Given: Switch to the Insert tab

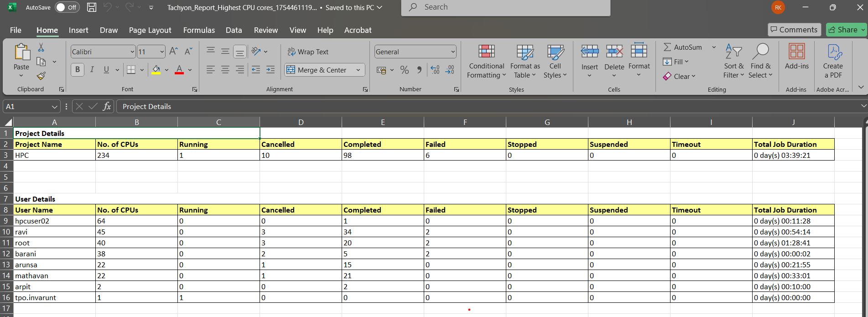Looking at the screenshot, I should coord(78,30).
